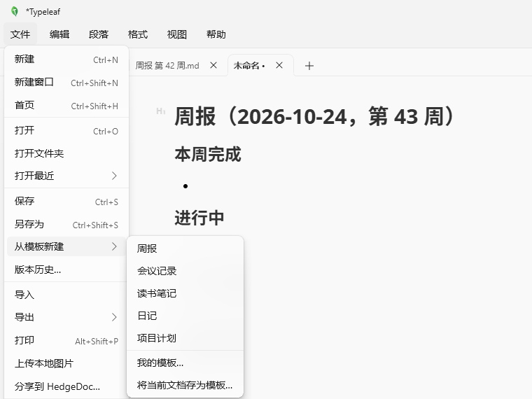The height and width of the screenshot is (399, 532).
Task: Pick the 周报 template
Action: click(x=185, y=248)
